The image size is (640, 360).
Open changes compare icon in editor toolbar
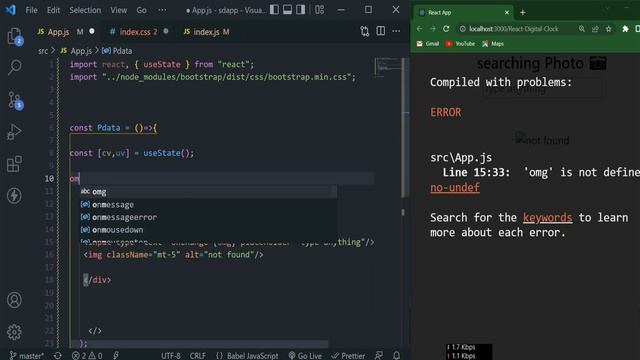(x=364, y=31)
